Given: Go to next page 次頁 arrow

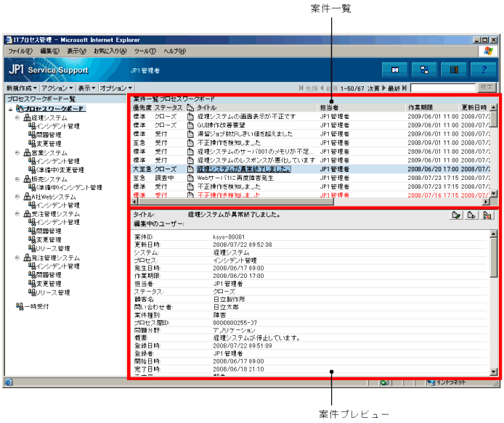Looking at the screenshot, I should point(383,88).
